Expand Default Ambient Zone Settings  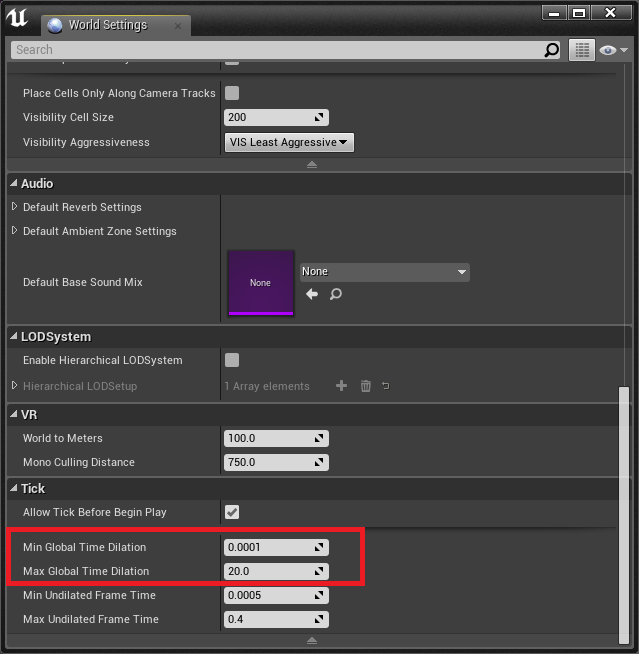click(x=15, y=230)
